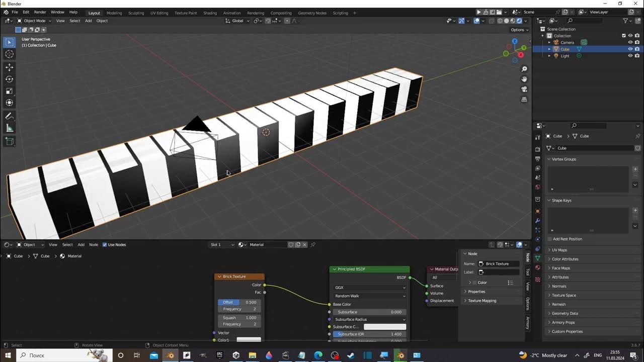The width and height of the screenshot is (644, 362).
Task: Select the Measure tool
Action: click(9, 128)
